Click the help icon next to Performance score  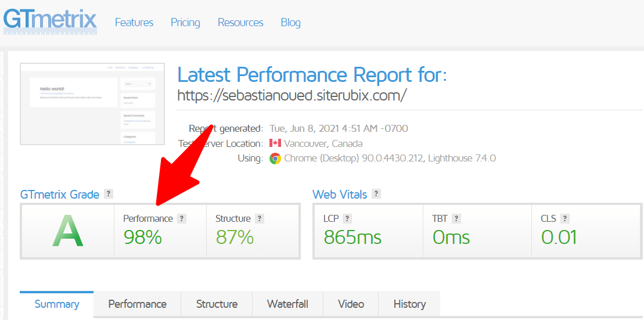182,219
